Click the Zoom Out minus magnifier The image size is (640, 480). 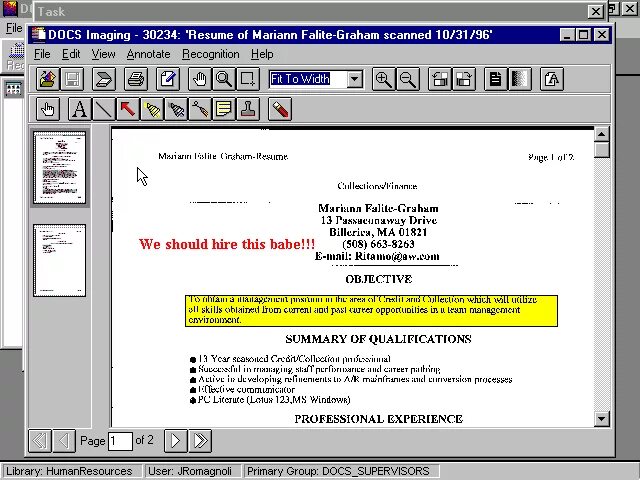pos(407,79)
